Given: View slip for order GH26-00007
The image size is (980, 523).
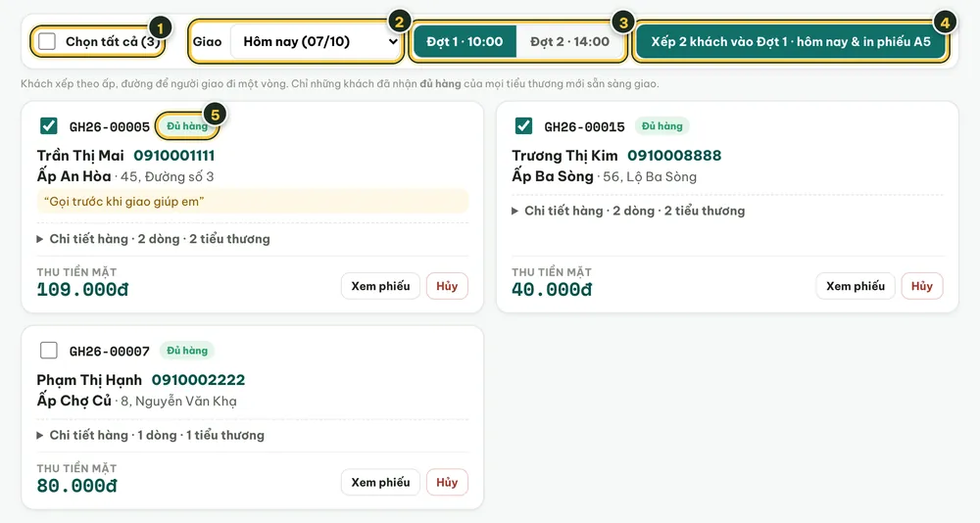Looking at the screenshot, I should coord(380,483).
